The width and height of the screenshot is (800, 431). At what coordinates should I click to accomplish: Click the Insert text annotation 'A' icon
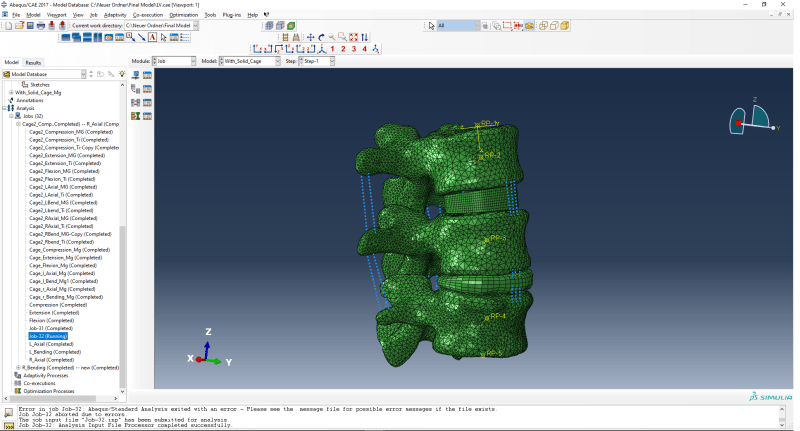(152, 37)
